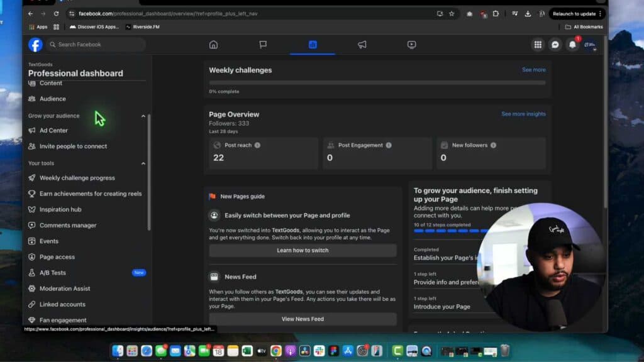Open Chrome's three-dot menu beside Relaunch
644x362 pixels.
[600, 14]
